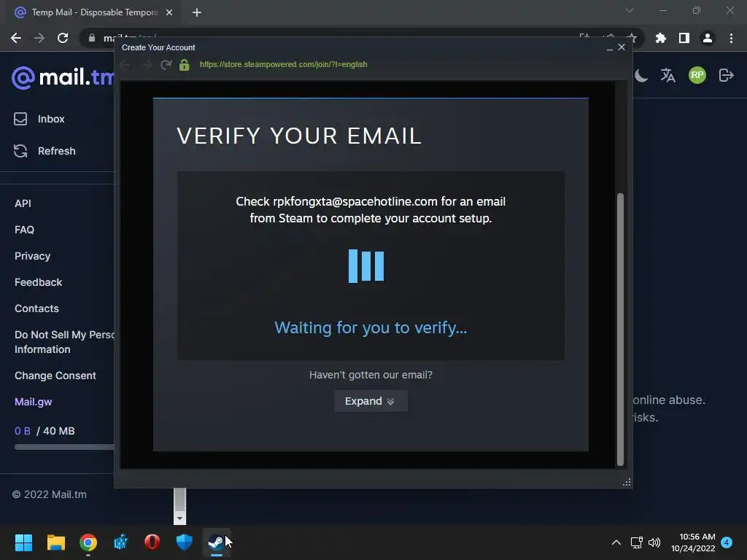Click the mail.tm storage usage bar
The image size is (747, 560).
point(64,447)
